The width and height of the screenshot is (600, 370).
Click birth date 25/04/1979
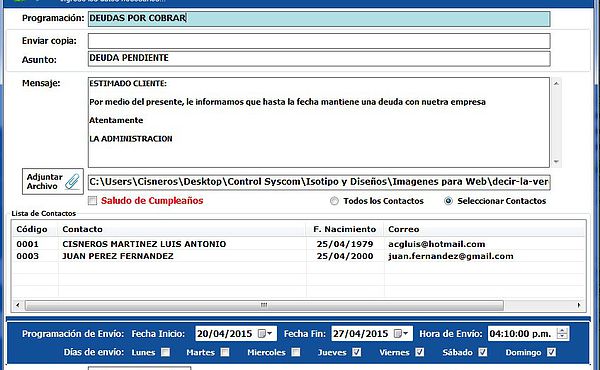click(345, 244)
